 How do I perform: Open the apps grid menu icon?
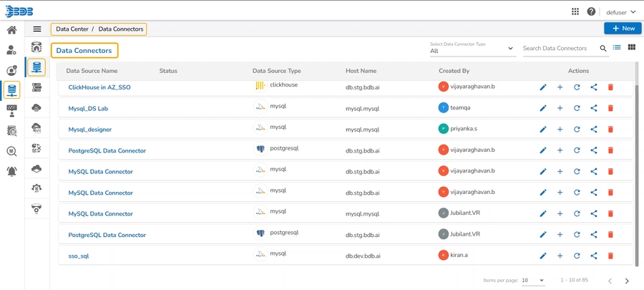coord(575,11)
